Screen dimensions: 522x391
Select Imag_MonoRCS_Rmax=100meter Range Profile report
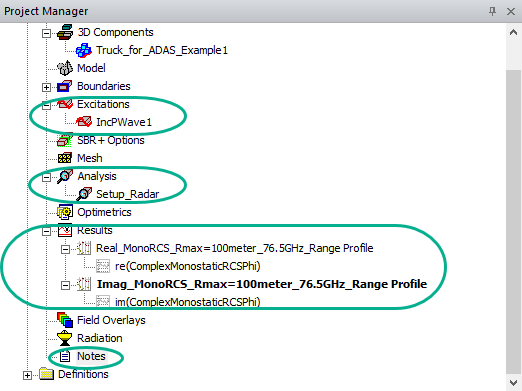point(262,284)
